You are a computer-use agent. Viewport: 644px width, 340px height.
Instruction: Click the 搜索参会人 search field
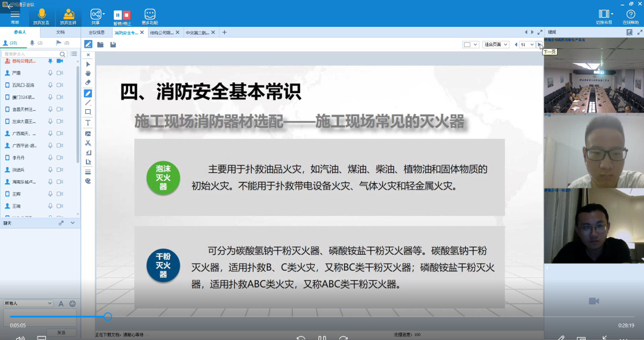coord(33,54)
